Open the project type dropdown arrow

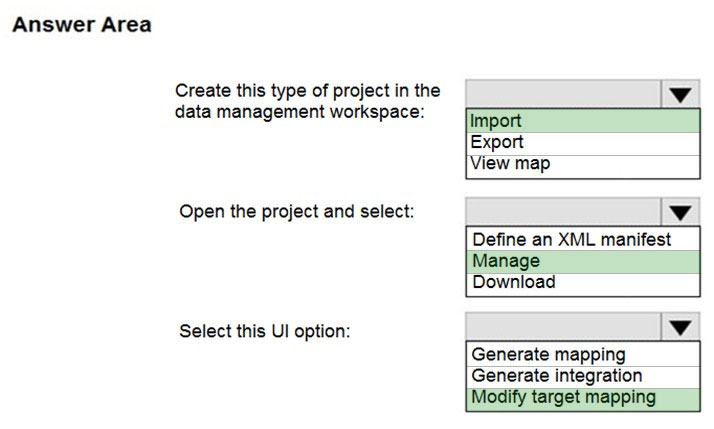tap(680, 95)
